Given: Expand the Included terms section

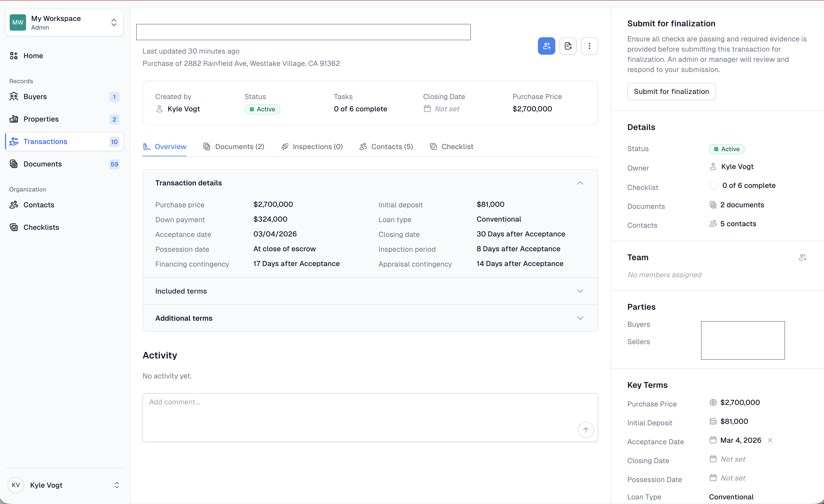Looking at the screenshot, I should pyautogui.click(x=580, y=291).
